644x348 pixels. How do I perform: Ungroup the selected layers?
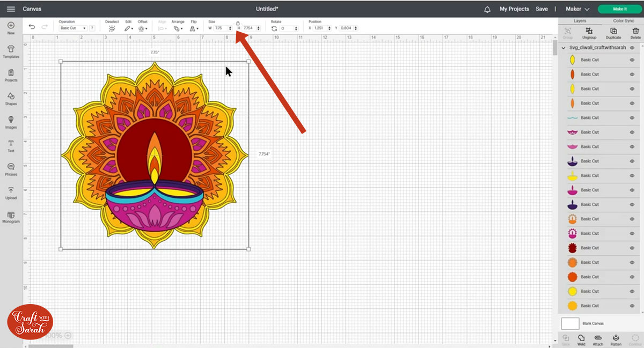click(x=589, y=33)
